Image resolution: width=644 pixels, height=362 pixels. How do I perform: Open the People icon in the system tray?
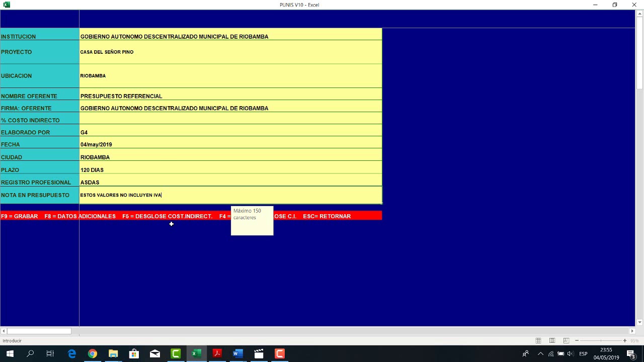tap(525, 353)
